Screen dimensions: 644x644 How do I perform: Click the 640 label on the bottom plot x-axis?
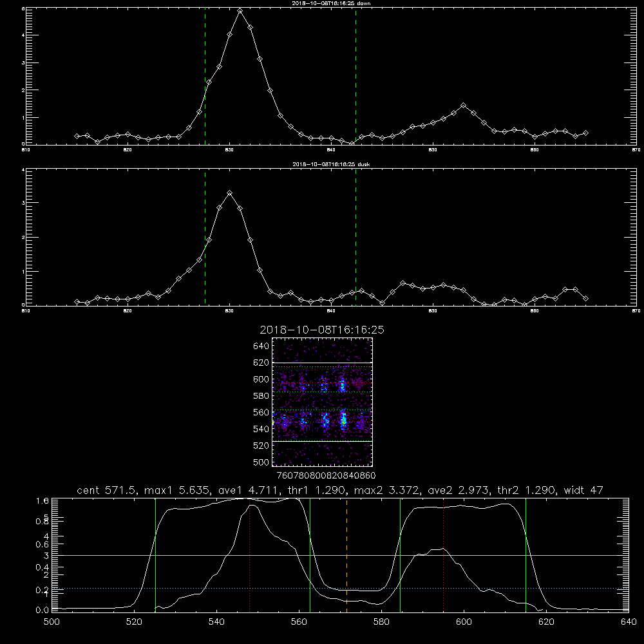[x=629, y=622]
